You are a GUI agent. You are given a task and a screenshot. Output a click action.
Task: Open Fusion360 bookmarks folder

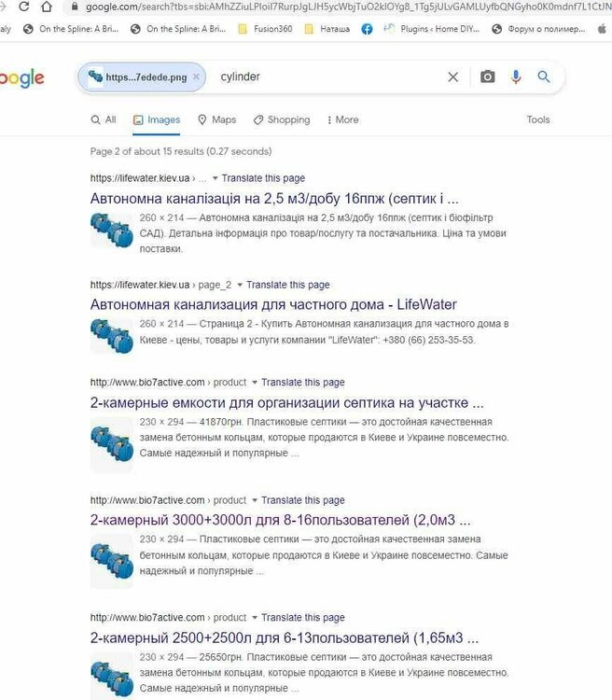tap(265, 29)
